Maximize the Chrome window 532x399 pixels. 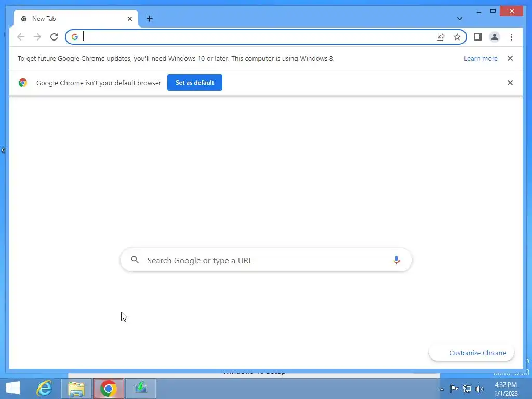[493, 11]
